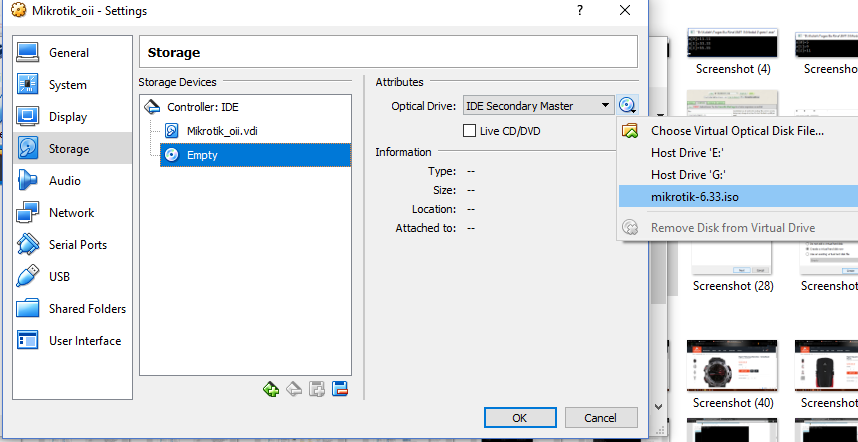Open the USB settings category
The height and width of the screenshot is (442, 858).
pyautogui.click(x=72, y=277)
